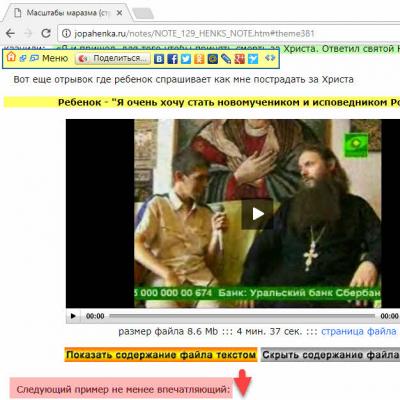Open the страница файла link
400x400 pixels.
pyautogui.click(x=359, y=331)
